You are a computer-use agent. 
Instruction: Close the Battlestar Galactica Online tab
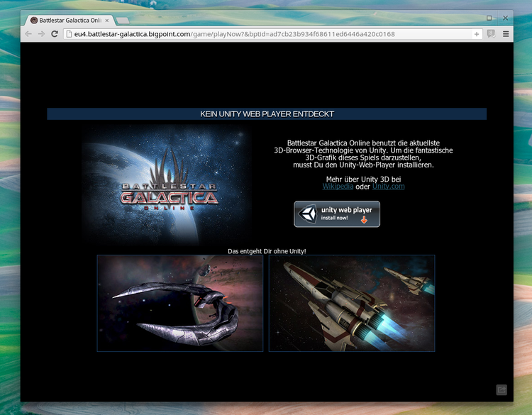(x=107, y=21)
